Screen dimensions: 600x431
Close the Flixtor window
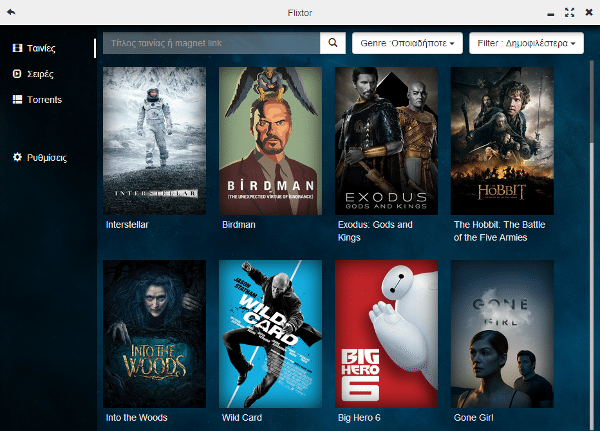point(589,12)
